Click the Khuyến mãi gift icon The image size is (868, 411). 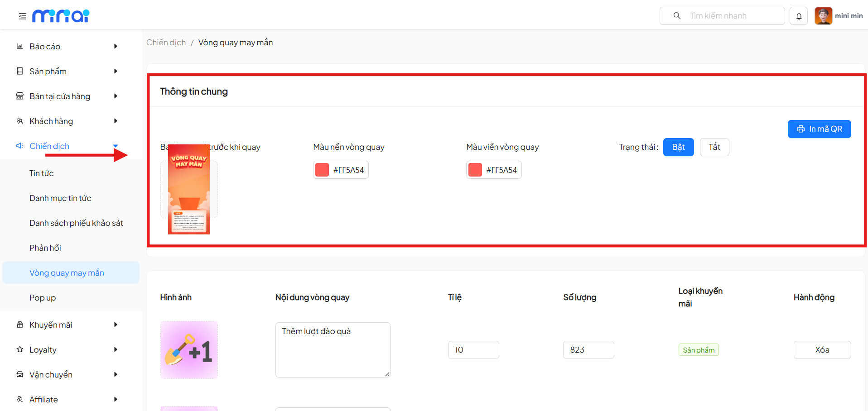point(19,325)
